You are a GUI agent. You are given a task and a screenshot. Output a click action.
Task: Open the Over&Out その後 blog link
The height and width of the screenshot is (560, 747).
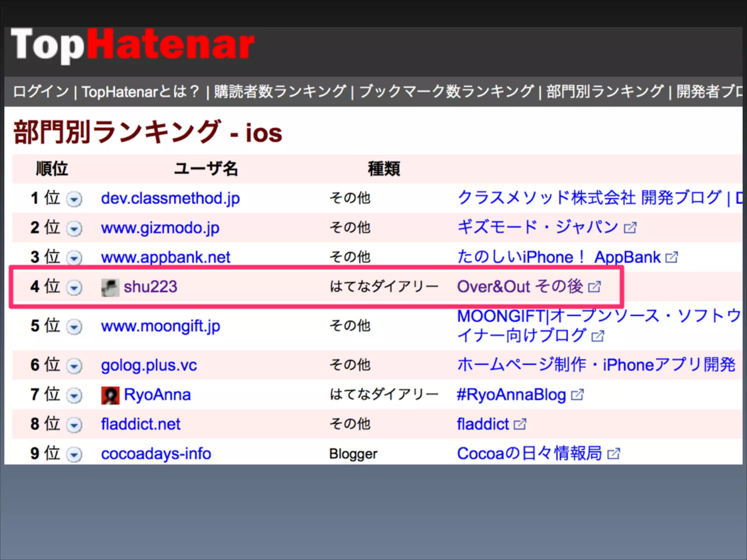[520, 287]
